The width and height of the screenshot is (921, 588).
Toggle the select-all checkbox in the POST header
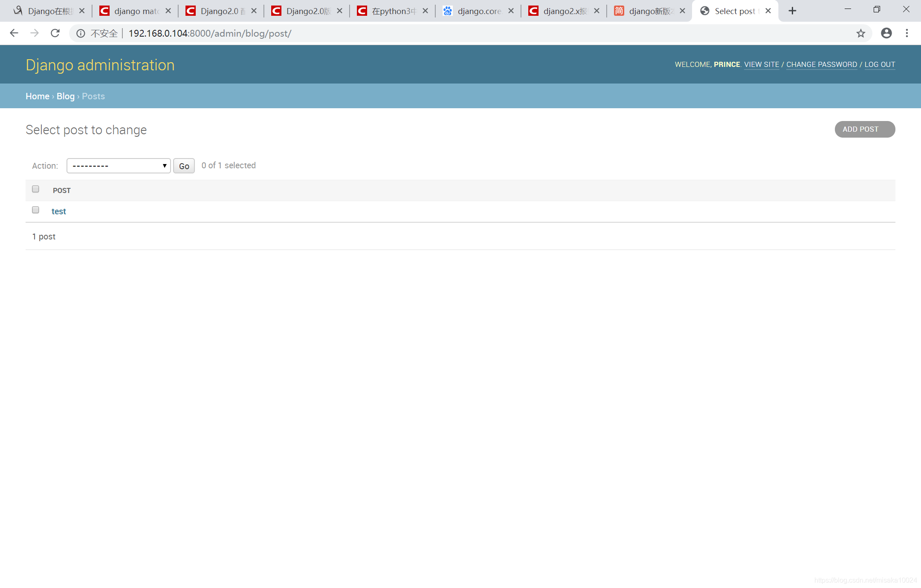click(36, 189)
